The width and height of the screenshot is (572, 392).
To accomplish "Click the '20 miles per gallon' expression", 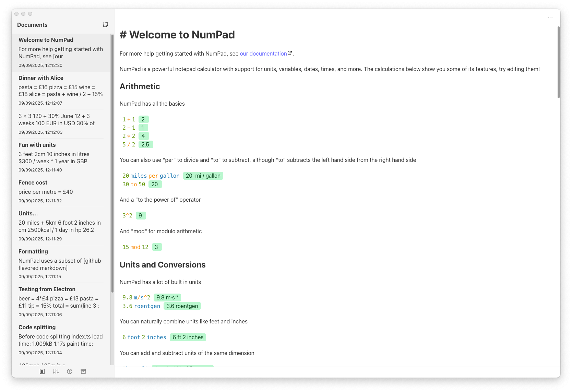I will 151,176.
